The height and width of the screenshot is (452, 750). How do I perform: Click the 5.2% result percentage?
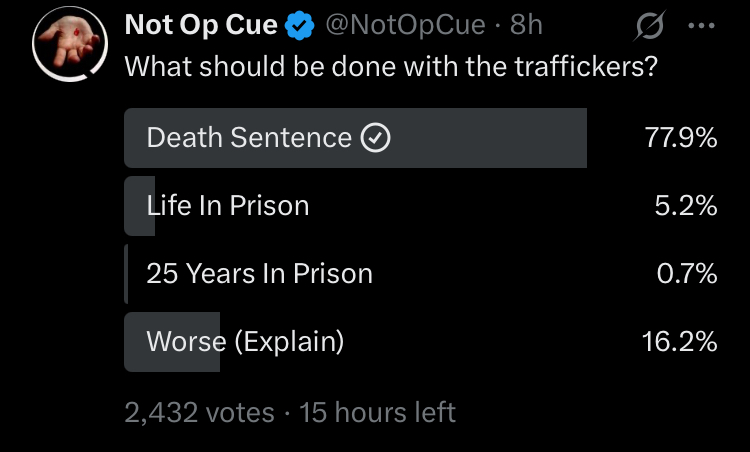(x=688, y=206)
